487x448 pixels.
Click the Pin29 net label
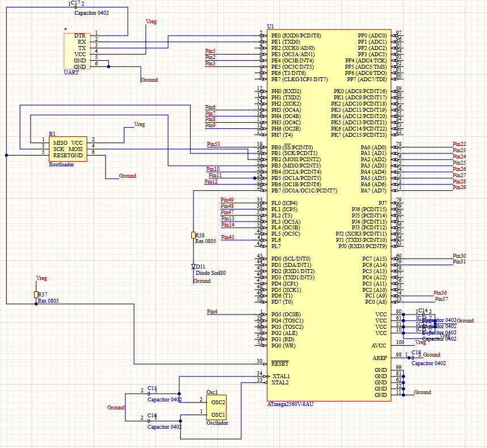pos(459,187)
